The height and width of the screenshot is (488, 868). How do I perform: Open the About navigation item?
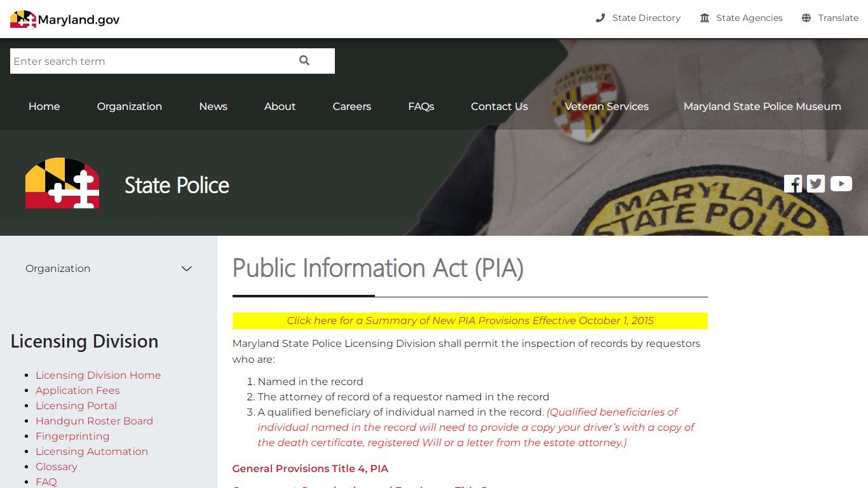pyautogui.click(x=280, y=106)
